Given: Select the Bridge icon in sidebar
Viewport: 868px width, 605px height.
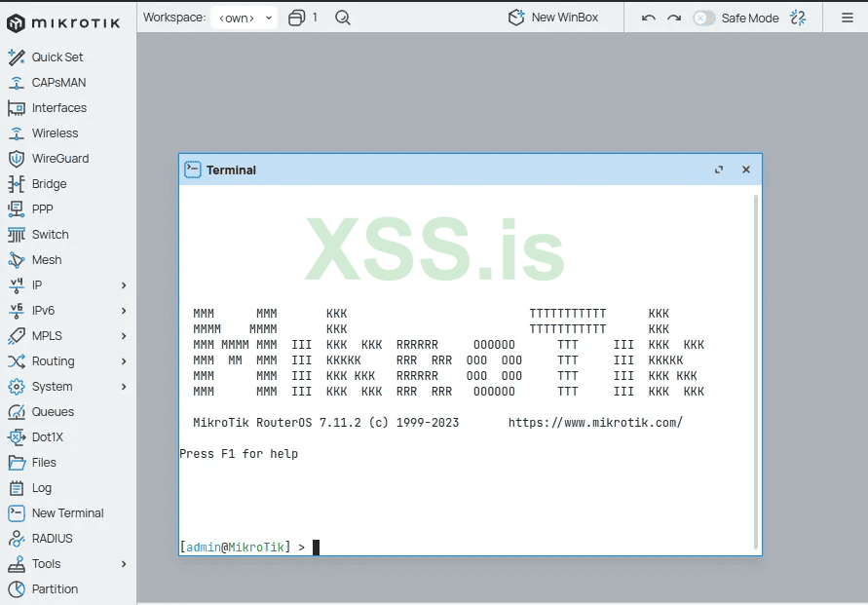Looking at the screenshot, I should [17, 184].
